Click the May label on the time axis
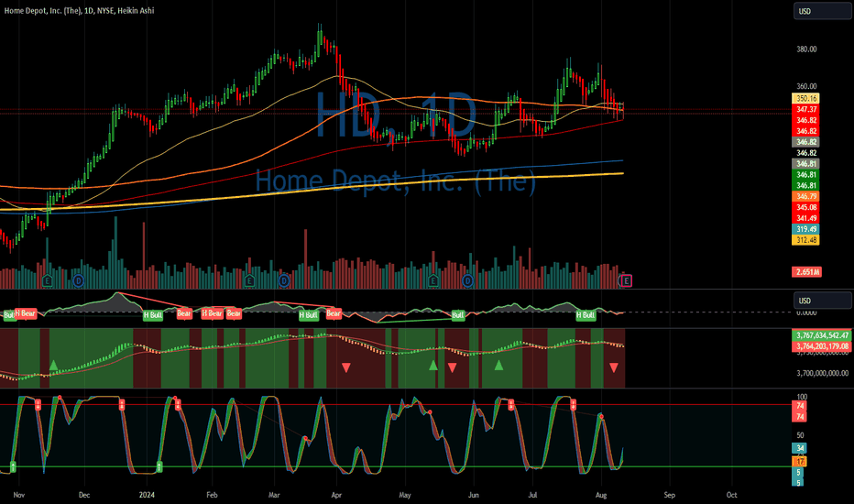This screenshot has height=504, width=854. click(405, 495)
